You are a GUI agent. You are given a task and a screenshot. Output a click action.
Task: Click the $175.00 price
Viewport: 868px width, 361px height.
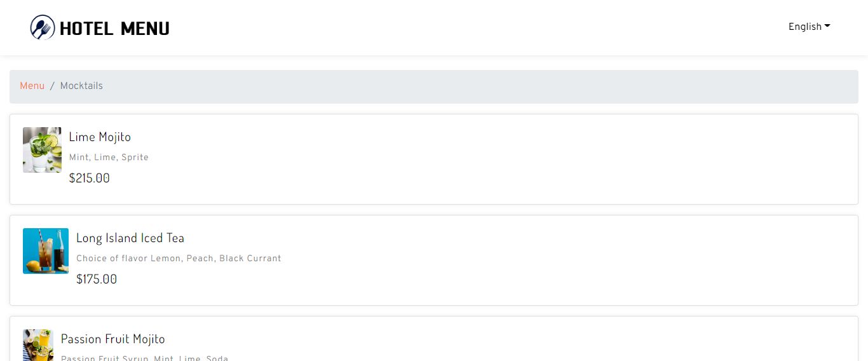(x=97, y=280)
